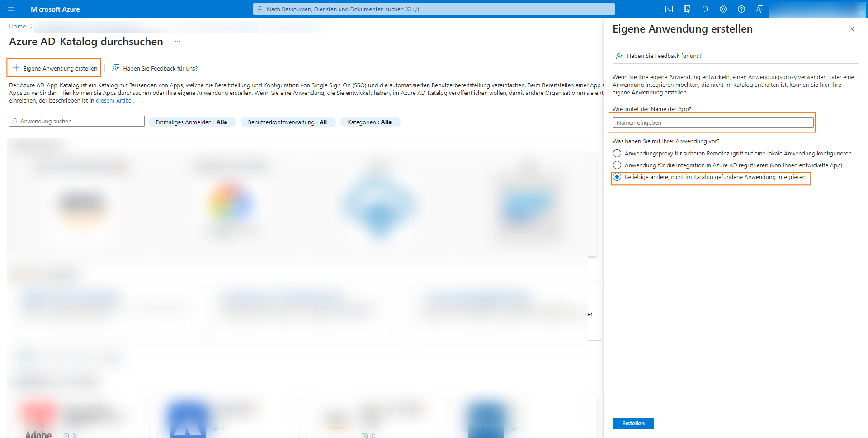Check notifications via the bell icon
This screenshot has width=868, height=438.
[705, 9]
